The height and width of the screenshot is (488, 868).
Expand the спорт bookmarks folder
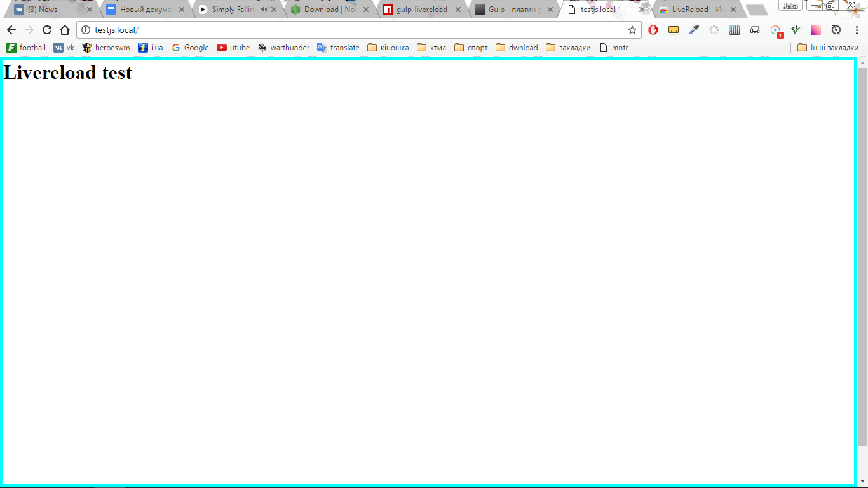point(471,48)
